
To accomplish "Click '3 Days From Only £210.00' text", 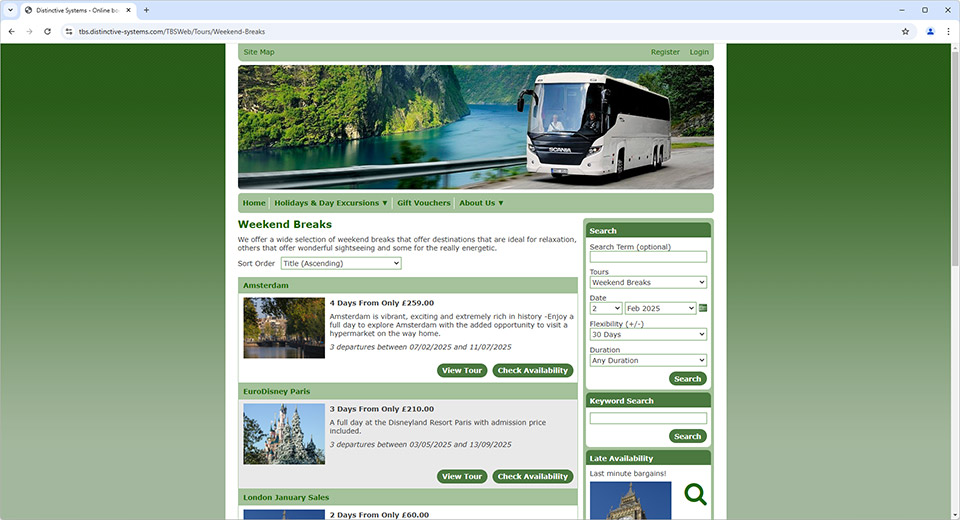I will [381, 409].
